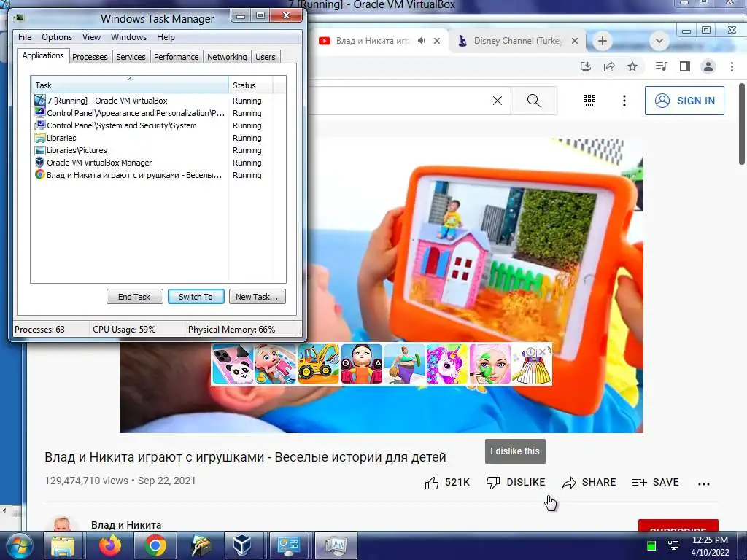Open Google Chrome from the taskbar

tap(155, 545)
